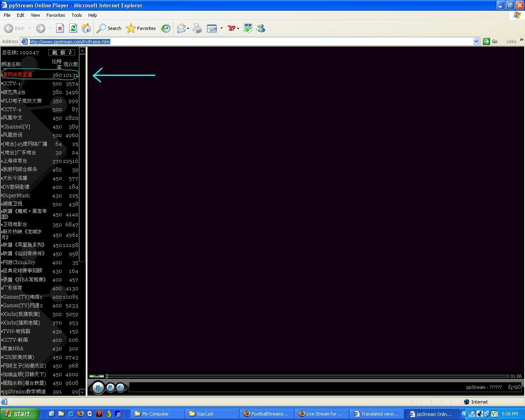Click the channel list refresh button
Viewport: 525px width, 420px height.
click(62, 52)
